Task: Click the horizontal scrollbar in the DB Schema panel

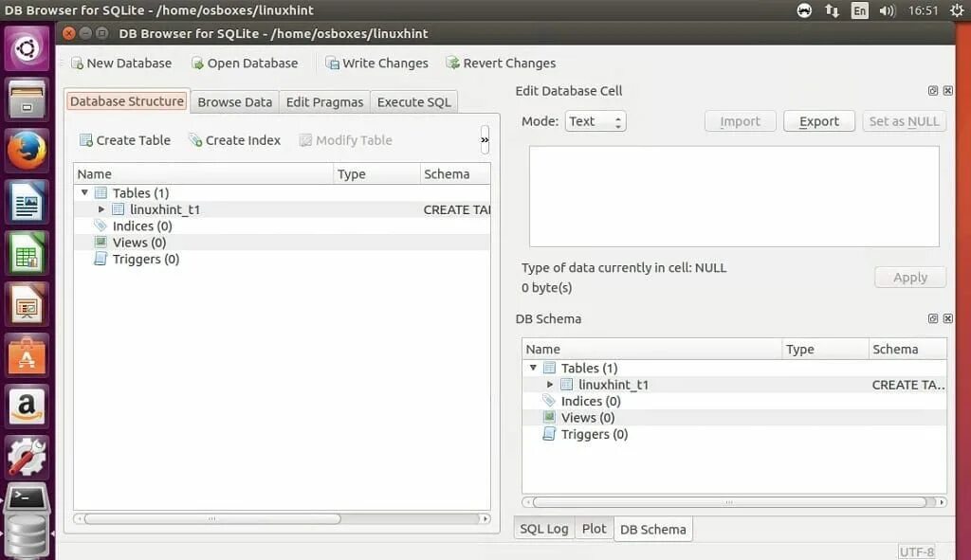Action: 729,502
